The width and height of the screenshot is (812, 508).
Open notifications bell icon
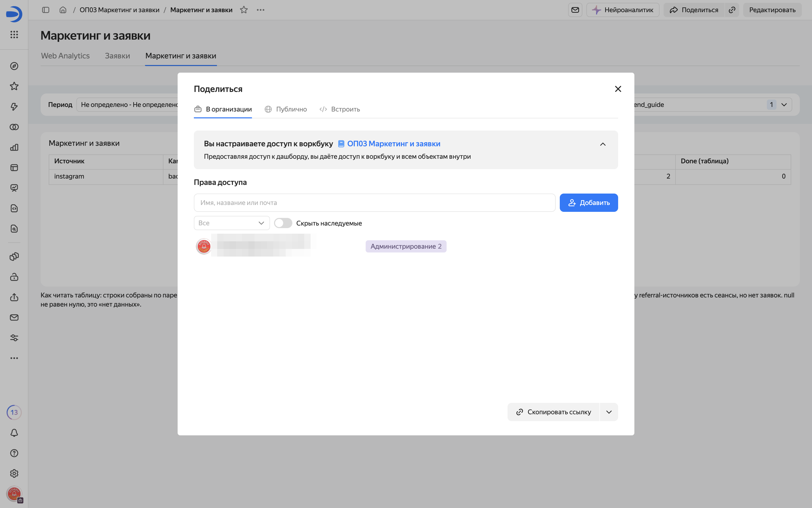click(14, 433)
